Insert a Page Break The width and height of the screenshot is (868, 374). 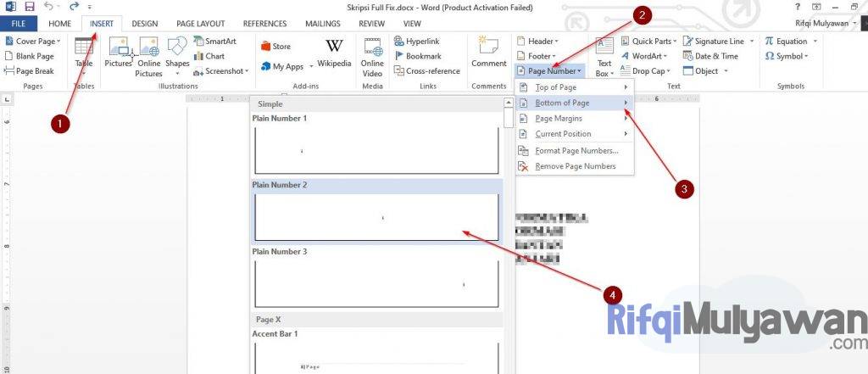coord(30,71)
